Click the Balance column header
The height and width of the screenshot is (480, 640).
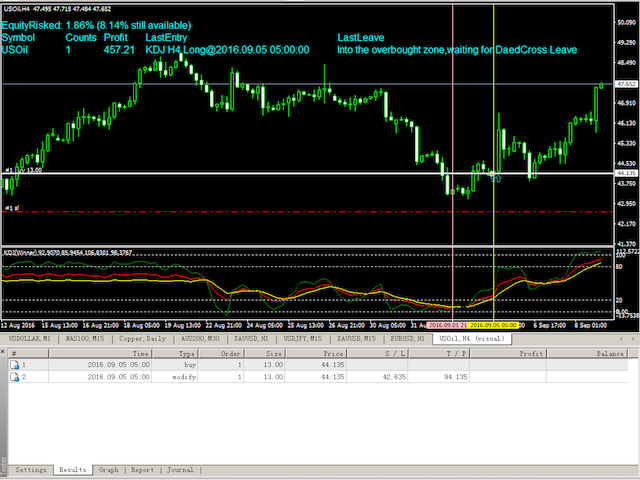point(587,353)
